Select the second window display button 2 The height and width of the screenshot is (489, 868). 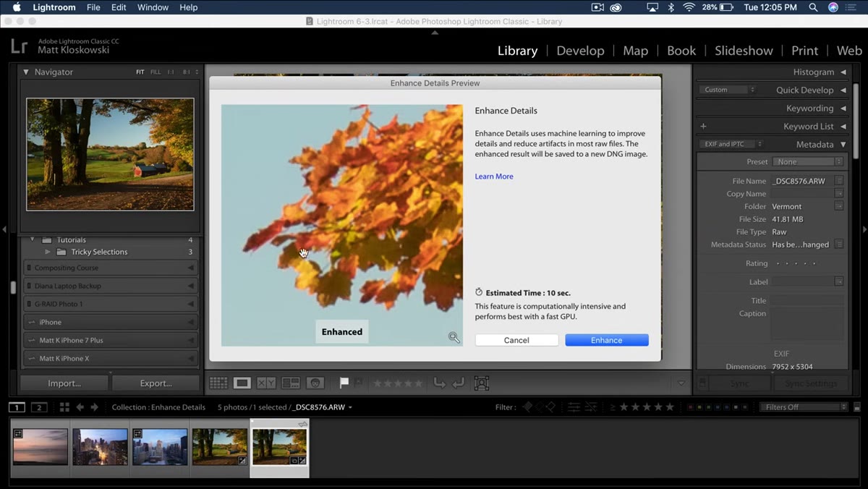(x=40, y=407)
